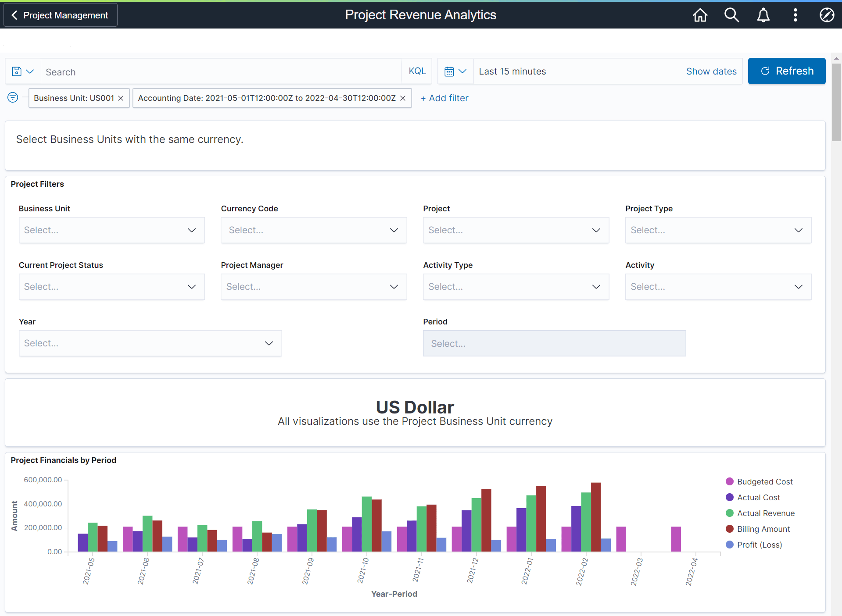Click the purple color dot beside Actual Cost
842x616 pixels.
729,497
